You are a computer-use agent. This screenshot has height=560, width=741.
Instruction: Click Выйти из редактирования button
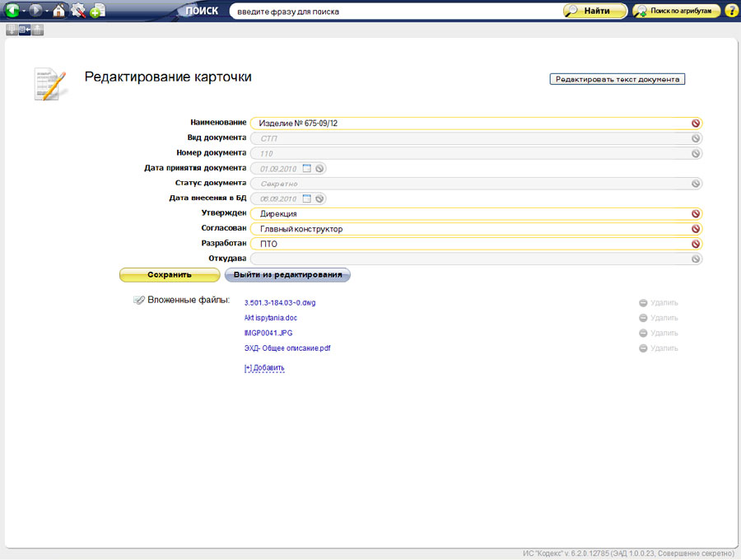pyautogui.click(x=287, y=275)
